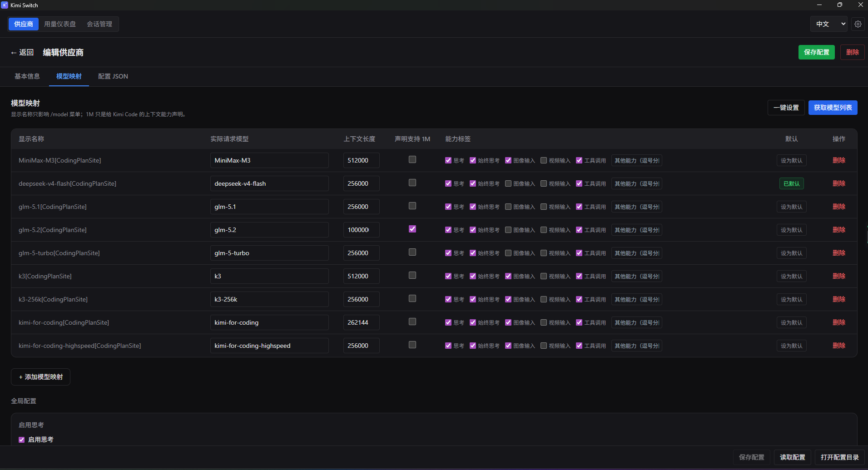Click 获取模型列表 button
This screenshot has width=868, height=470.
click(833, 108)
